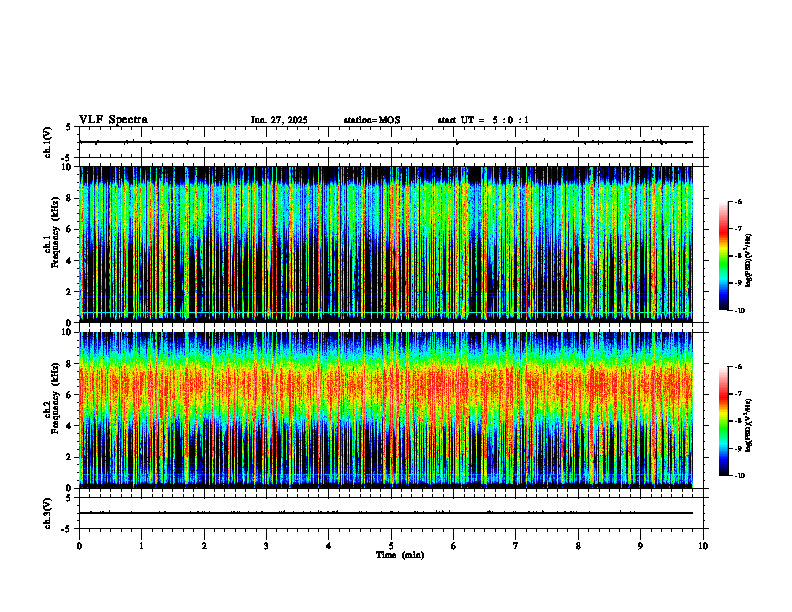Select the "start UT = 5 : 0 : 1" text

pyautogui.click(x=483, y=120)
